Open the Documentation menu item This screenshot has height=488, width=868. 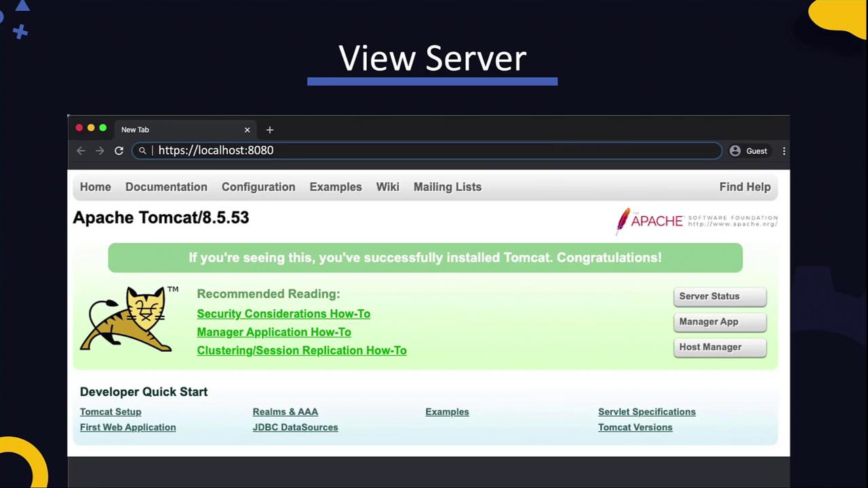point(166,187)
